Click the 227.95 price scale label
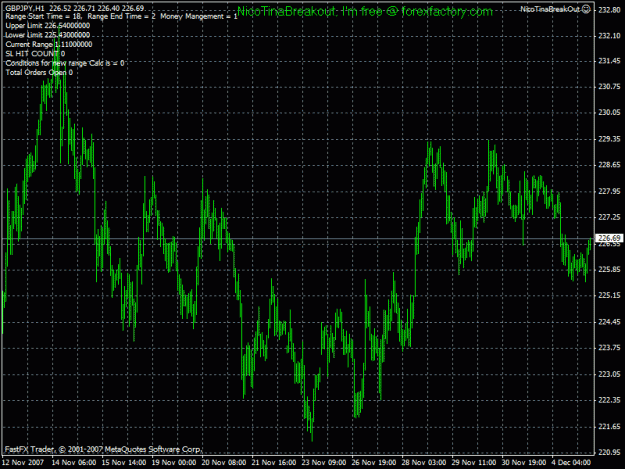 pos(609,191)
